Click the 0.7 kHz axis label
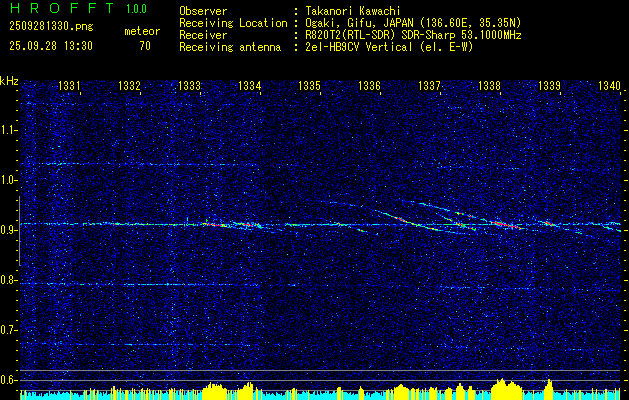This screenshot has width=629, height=400. pos(7,330)
